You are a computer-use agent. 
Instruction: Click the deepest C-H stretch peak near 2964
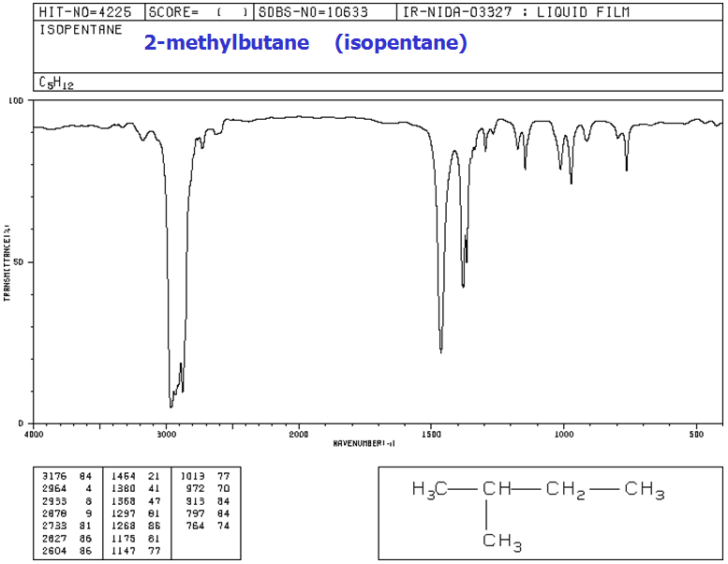(171, 405)
